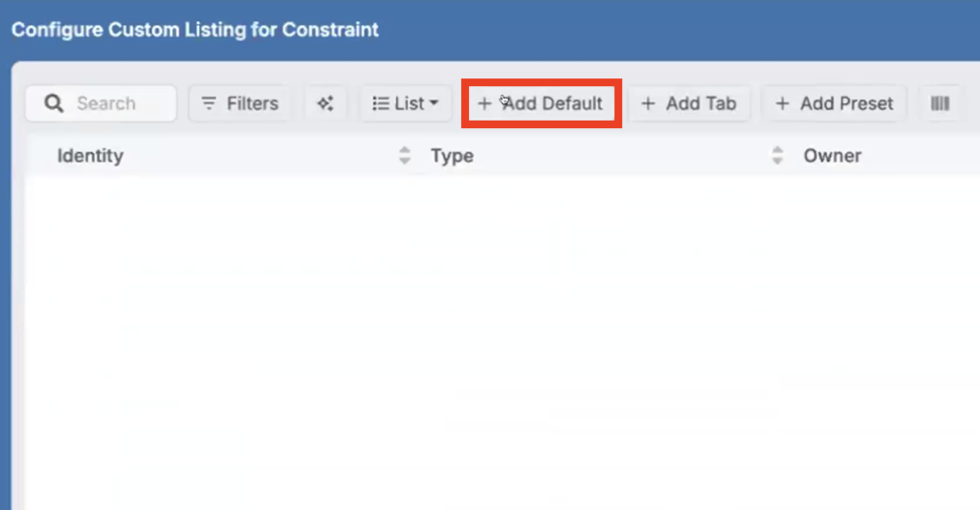Image resolution: width=980 pixels, height=510 pixels.
Task: Click the caret arrow next to List
Action: pyautogui.click(x=434, y=103)
